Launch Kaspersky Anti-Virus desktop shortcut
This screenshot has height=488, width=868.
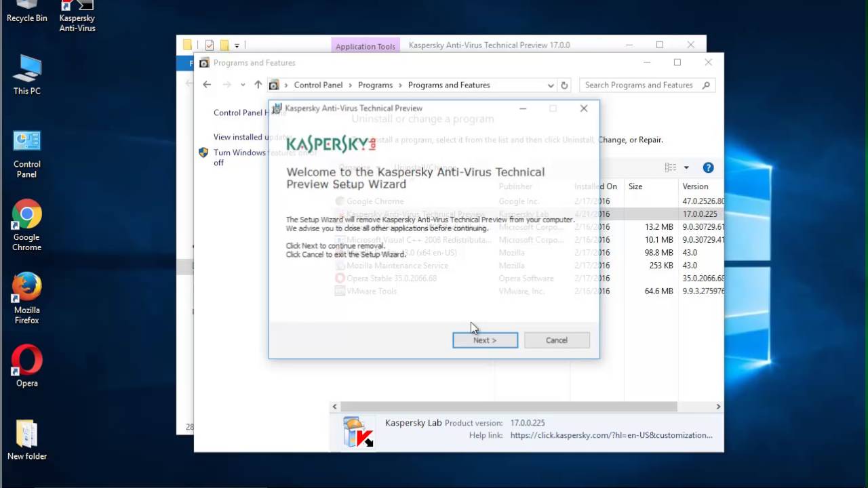(x=77, y=16)
